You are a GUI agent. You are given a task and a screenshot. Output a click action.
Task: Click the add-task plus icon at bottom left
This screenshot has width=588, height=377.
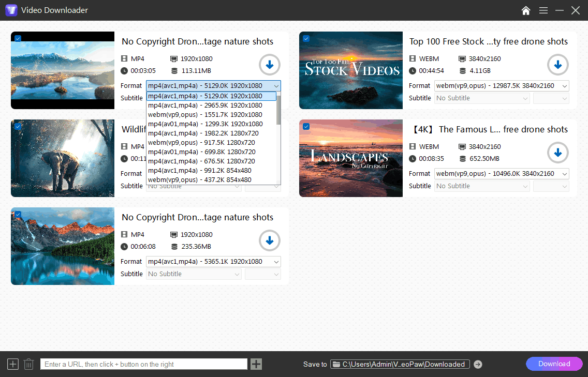13,364
